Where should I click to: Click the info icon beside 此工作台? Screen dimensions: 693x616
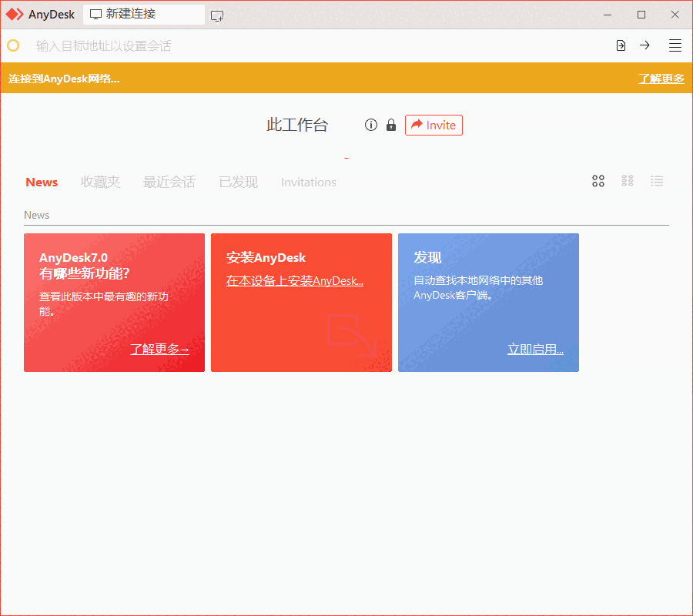[x=370, y=125]
